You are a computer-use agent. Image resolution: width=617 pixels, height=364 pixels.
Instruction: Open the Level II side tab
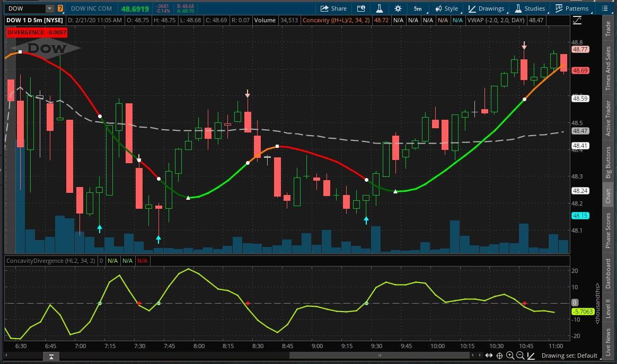(x=608, y=308)
